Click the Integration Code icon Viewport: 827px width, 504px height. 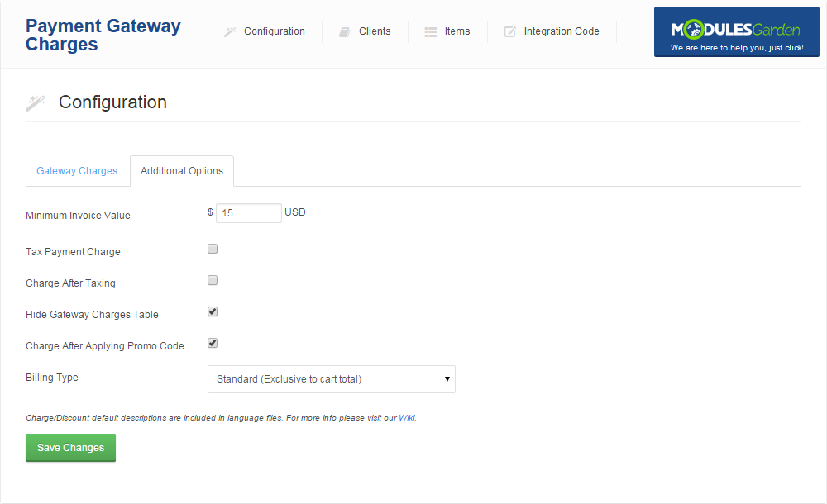pos(510,31)
